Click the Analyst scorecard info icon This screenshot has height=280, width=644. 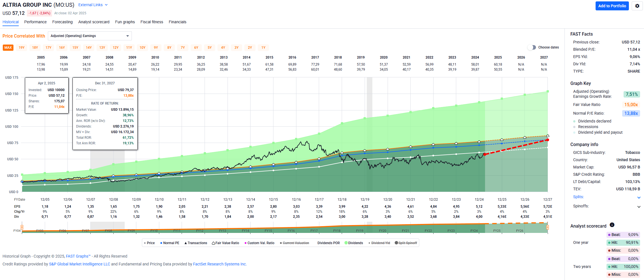(612, 225)
